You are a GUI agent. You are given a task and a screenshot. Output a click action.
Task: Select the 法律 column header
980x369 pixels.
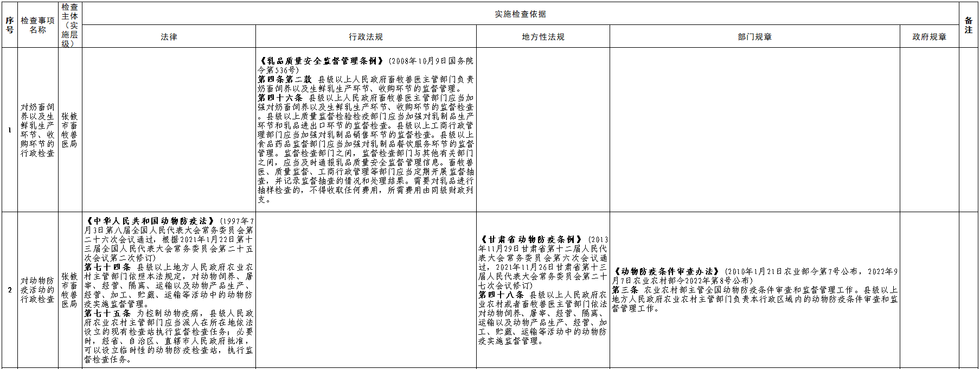(169, 37)
